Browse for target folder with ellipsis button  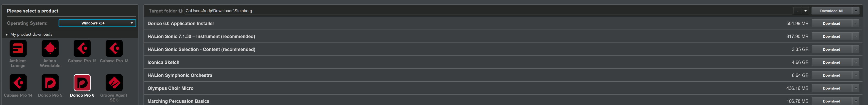[x=797, y=11]
